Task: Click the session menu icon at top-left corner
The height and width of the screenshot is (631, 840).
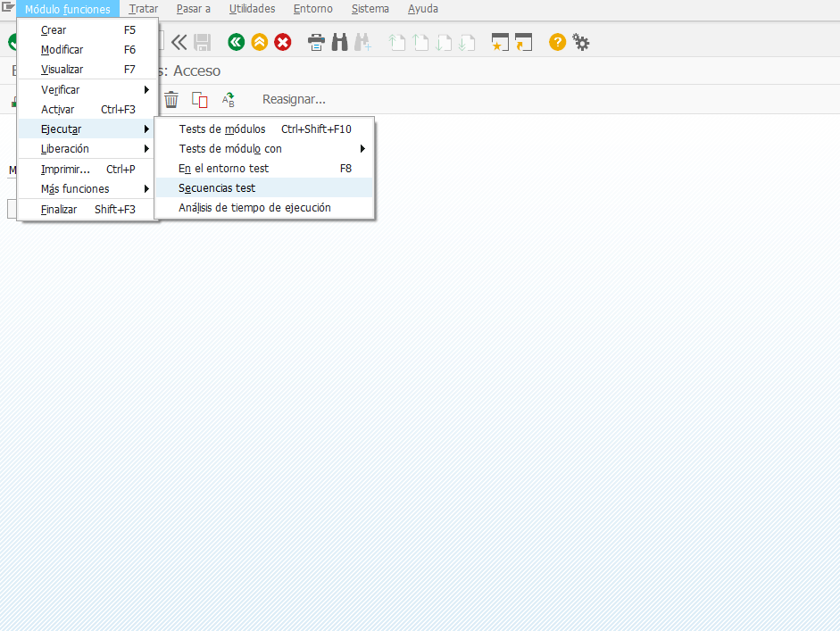Action: pos(7,7)
